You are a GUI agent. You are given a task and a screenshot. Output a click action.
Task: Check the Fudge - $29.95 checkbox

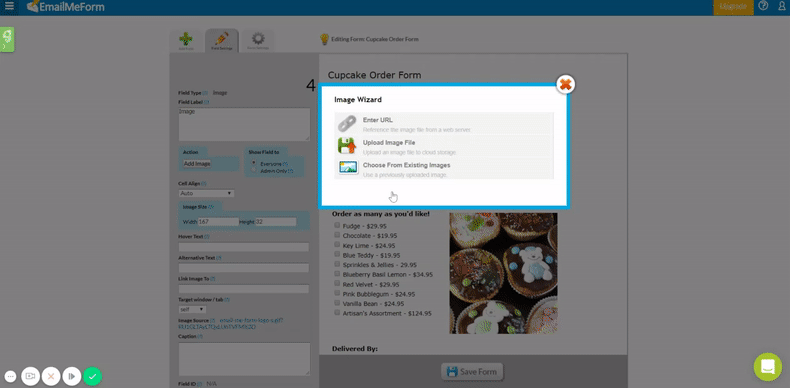click(337, 226)
